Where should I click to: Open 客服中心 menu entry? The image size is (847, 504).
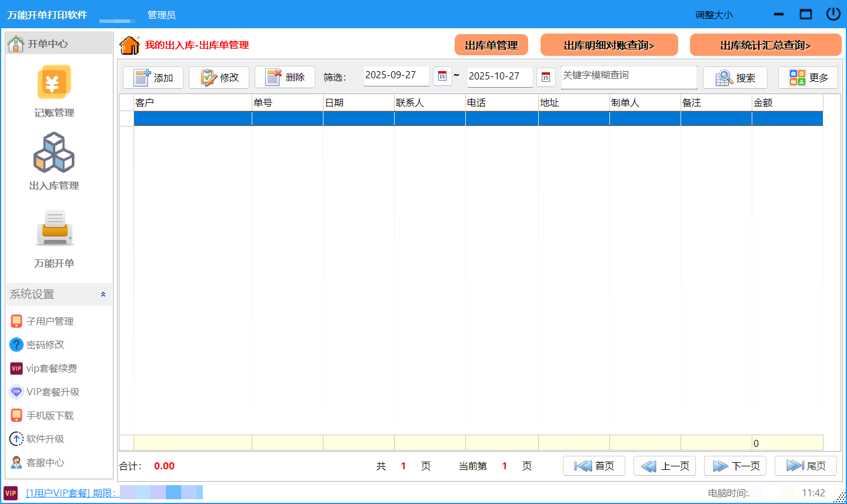pos(45,462)
